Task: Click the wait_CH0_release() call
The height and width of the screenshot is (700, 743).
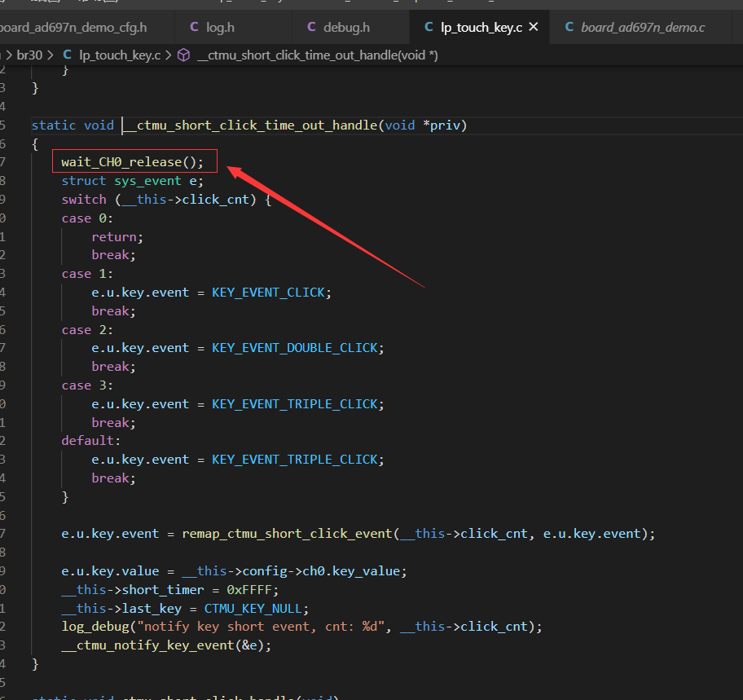Action: [132, 162]
